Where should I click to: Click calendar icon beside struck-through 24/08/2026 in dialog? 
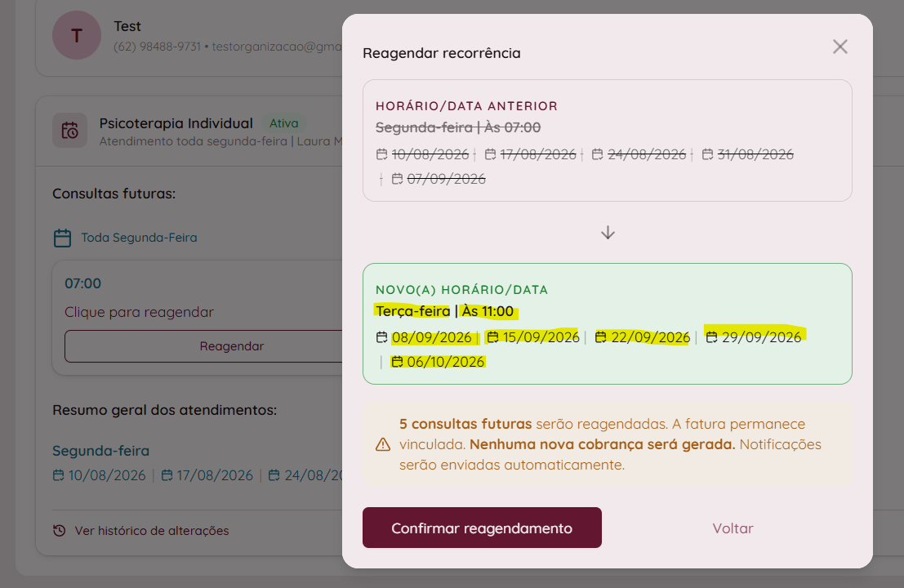click(597, 154)
